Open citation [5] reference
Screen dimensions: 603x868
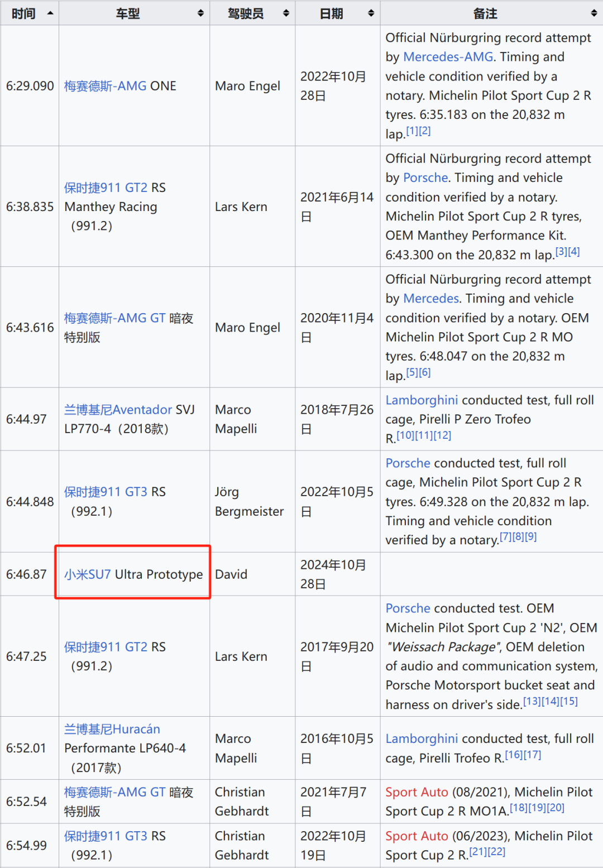[x=412, y=373]
